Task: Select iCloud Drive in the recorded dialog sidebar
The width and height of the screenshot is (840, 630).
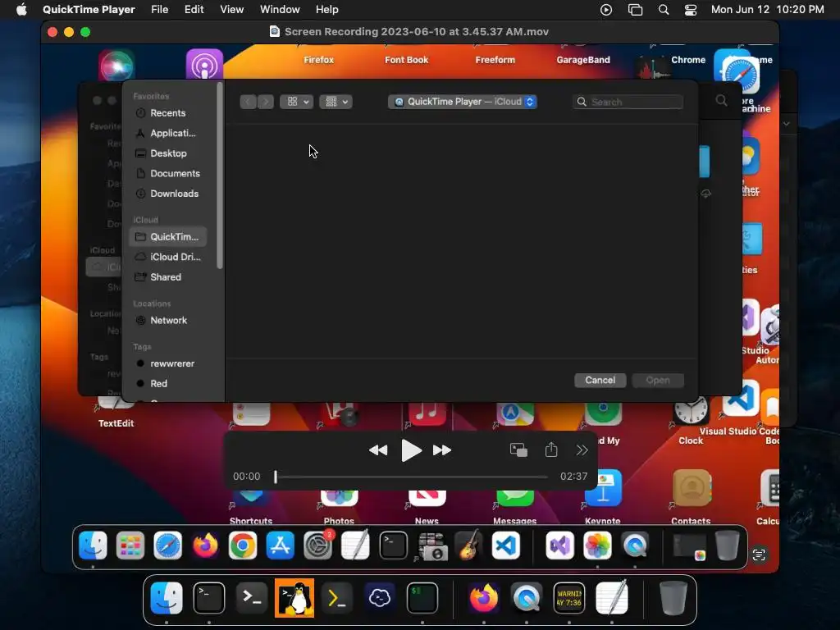Action: click(x=167, y=257)
